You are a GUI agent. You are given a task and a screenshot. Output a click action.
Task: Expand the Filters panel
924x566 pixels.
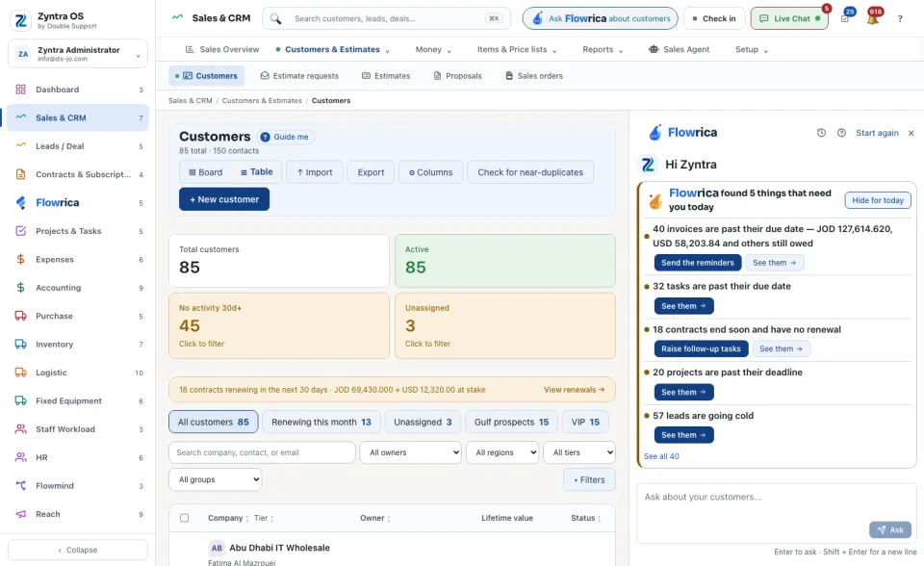click(589, 480)
